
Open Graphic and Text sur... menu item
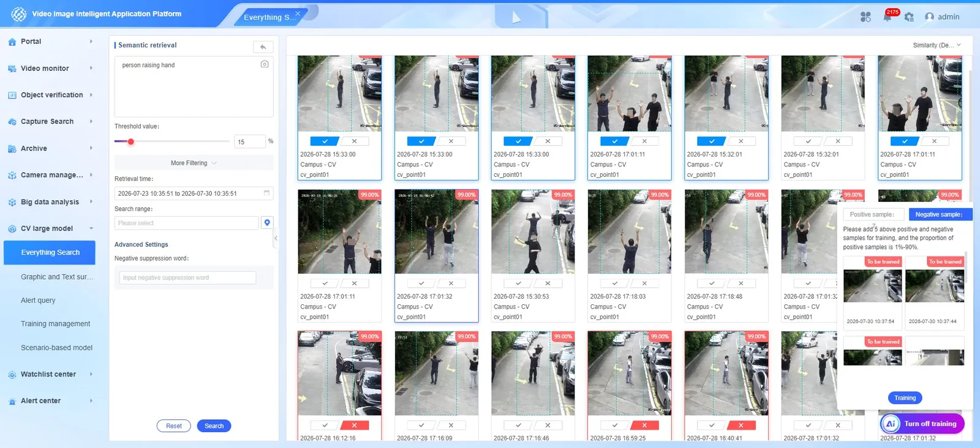click(x=57, y=277)
